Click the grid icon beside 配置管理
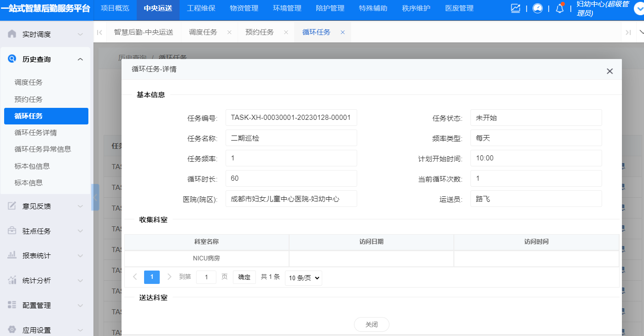Screen dimensions: 644x336 tap(12, 305)
